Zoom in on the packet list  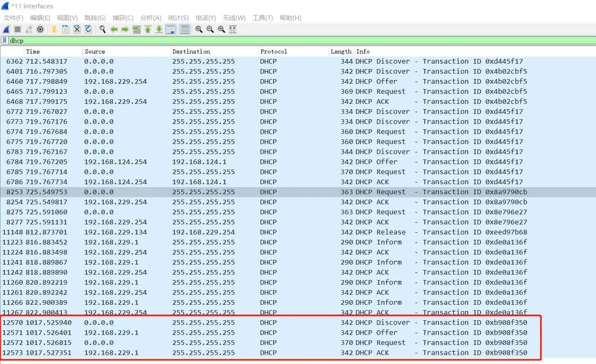point(199,29)
